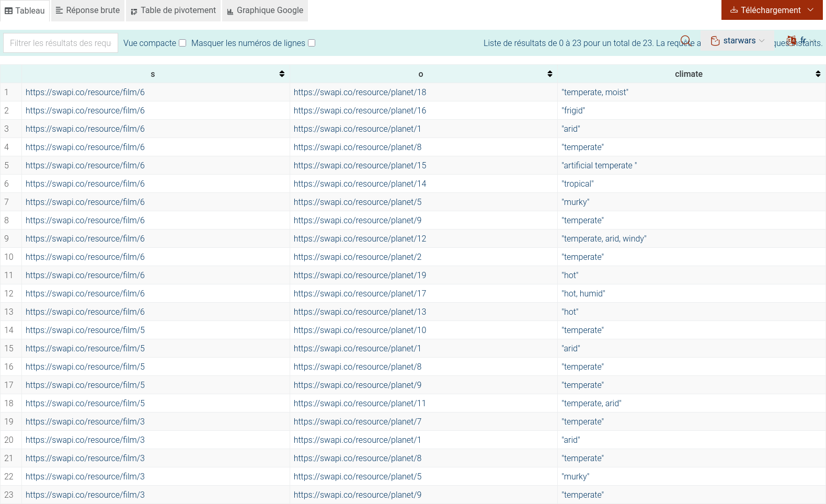Sort by the s column arrows
The height and width of the screenshot is (504, 826).
(x=282, y=74)
